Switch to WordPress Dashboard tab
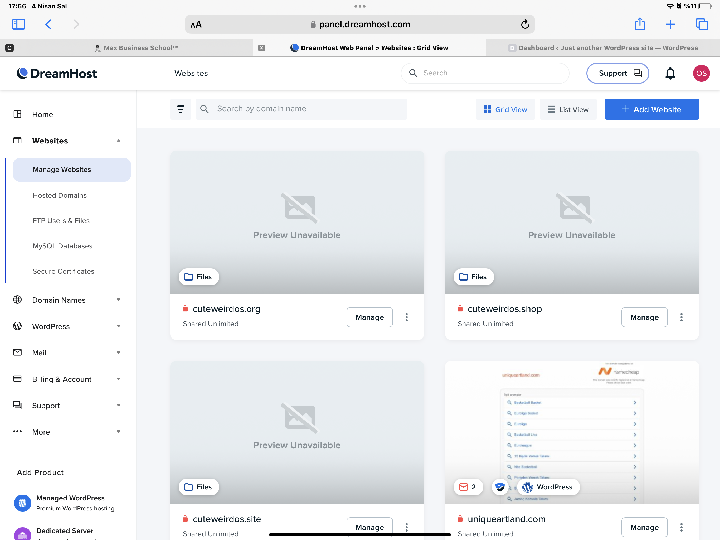The height and width of the screenshot is (540, 720). (x=603, y=48)
